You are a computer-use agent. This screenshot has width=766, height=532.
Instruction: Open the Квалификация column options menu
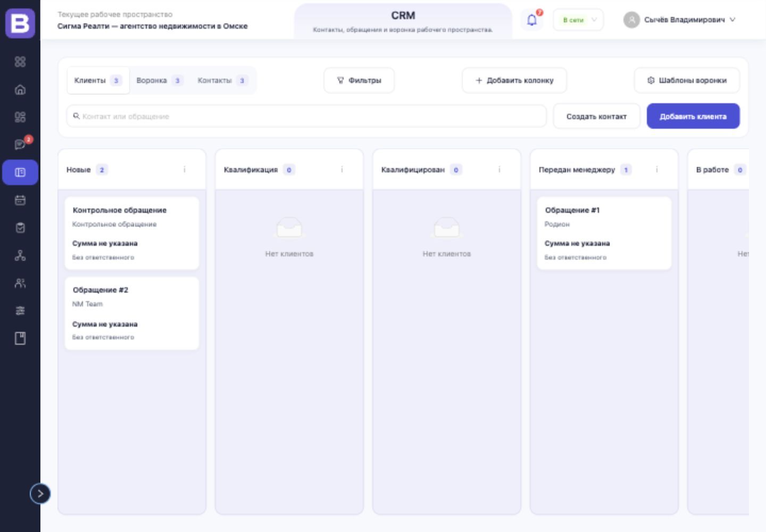point(342,170)
